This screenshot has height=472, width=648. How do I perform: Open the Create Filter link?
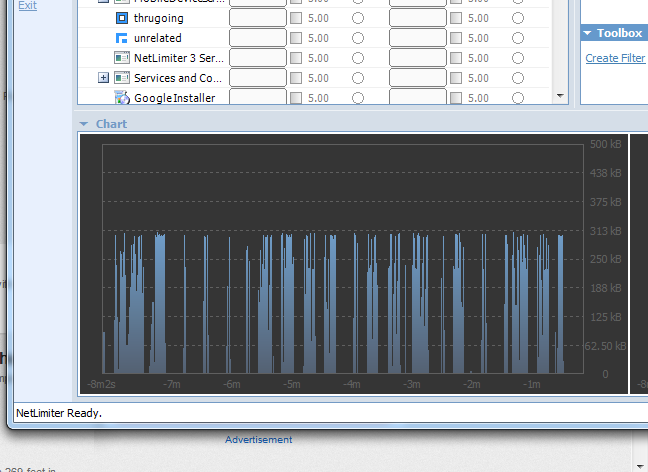(x=615, y=58)
